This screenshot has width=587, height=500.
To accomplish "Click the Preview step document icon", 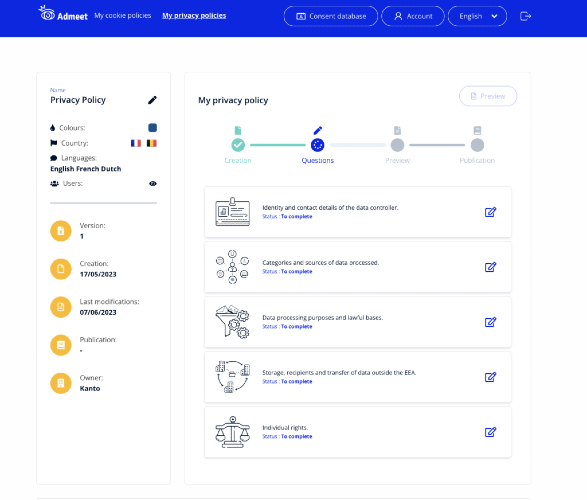I will [398, 130].
